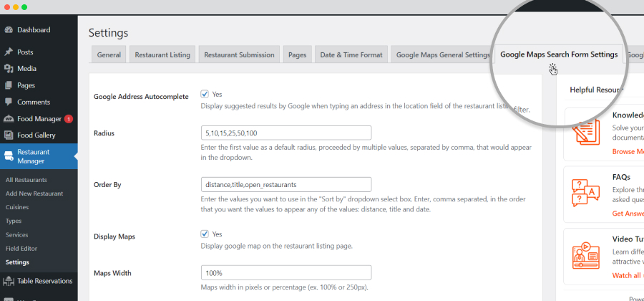Click the Food Manager notification badge
644x301 pixels.
[x=69, y=119]
